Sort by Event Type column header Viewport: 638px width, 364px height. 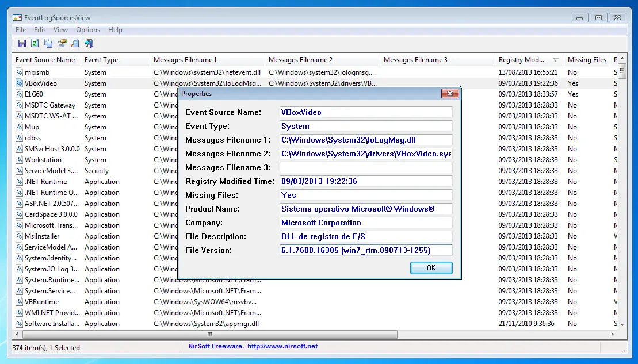(115, 60)
